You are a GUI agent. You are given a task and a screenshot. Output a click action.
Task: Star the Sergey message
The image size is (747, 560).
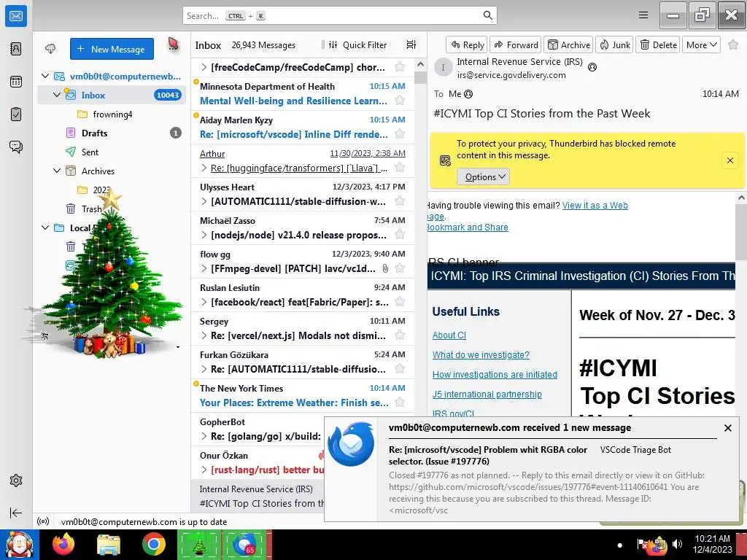pyautogui.click(x=400, y=335)
